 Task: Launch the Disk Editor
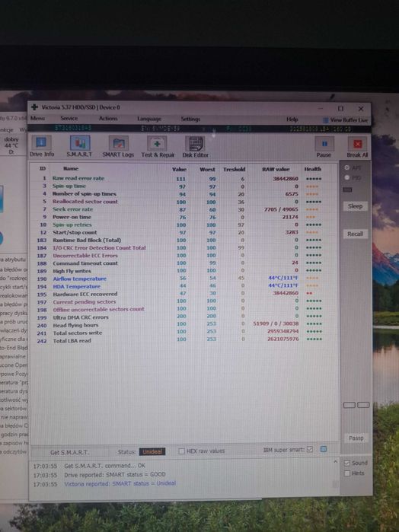coord(195,144)
